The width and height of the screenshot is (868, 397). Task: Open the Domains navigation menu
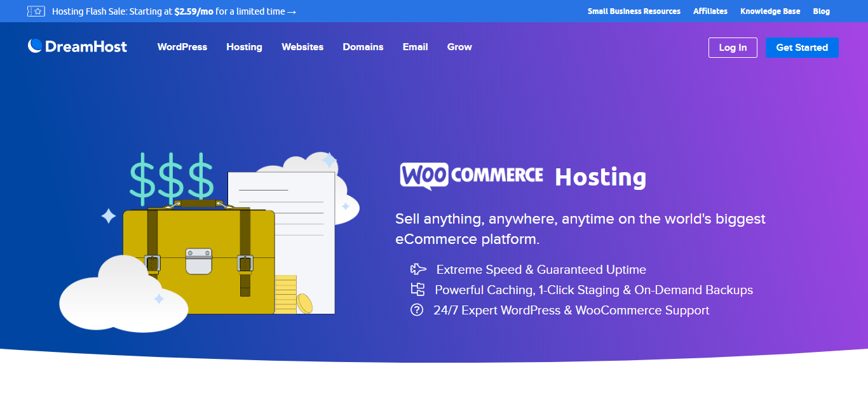point(363,47)
